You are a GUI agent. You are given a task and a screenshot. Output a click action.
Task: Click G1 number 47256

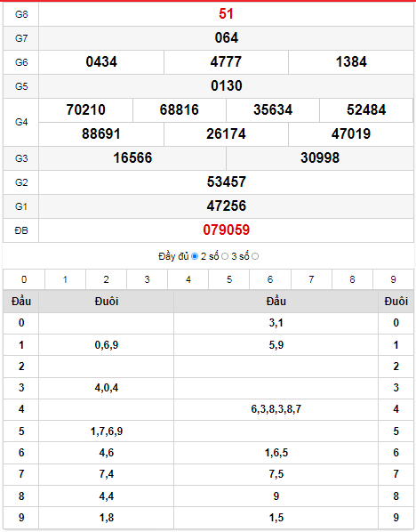coord(227,206)
